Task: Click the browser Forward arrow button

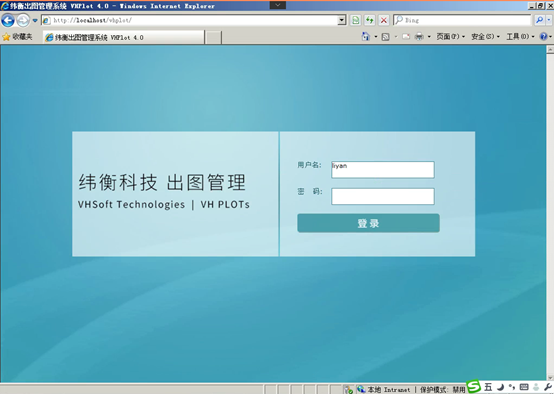Action: pyautogui.click(x=23, y=20)
